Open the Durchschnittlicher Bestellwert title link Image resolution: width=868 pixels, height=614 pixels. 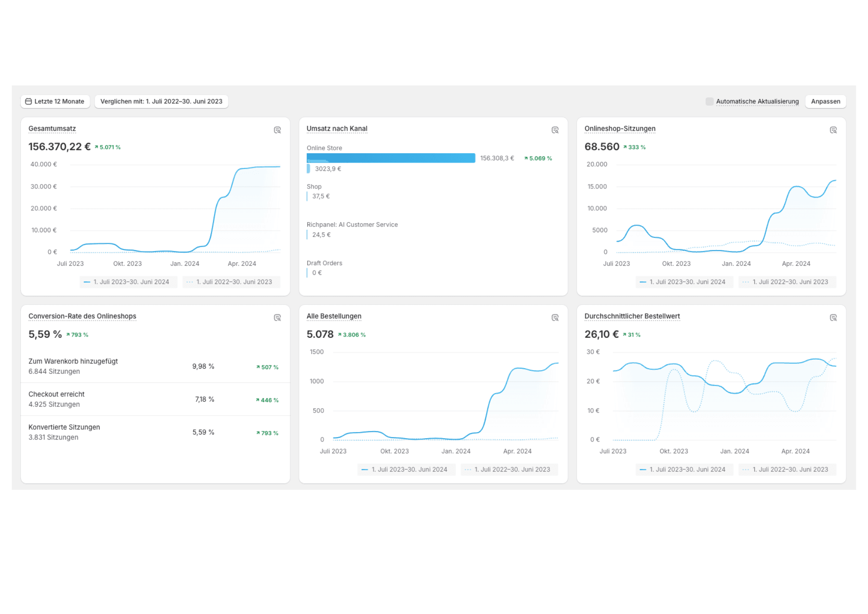pos(632,316)
